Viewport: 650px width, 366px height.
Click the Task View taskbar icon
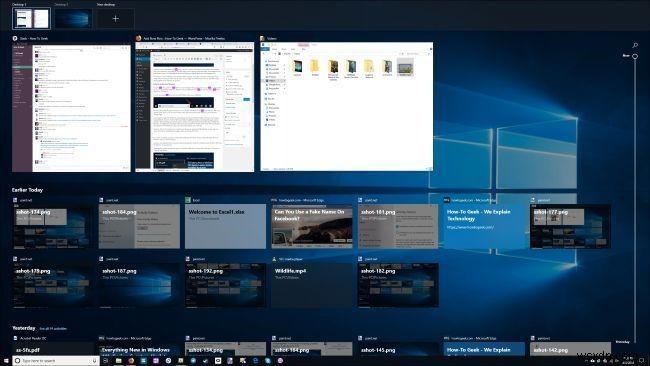pyautogui.click(x=105, y=361)
